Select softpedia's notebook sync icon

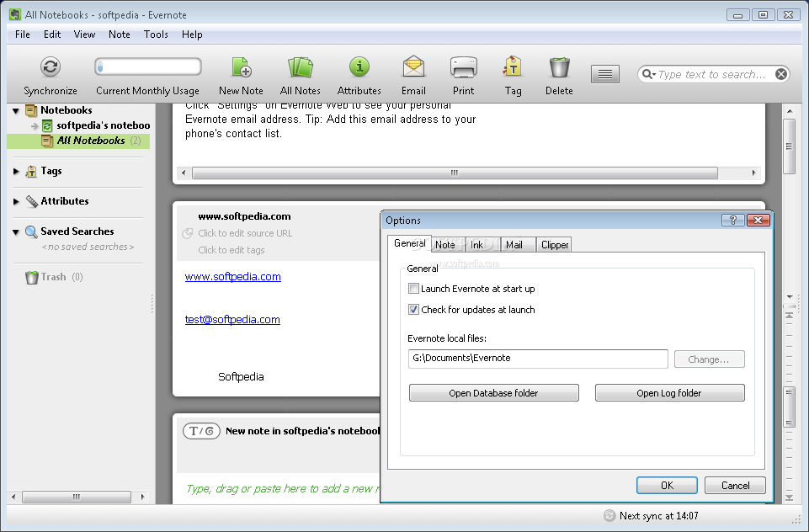tap(47, 125)
